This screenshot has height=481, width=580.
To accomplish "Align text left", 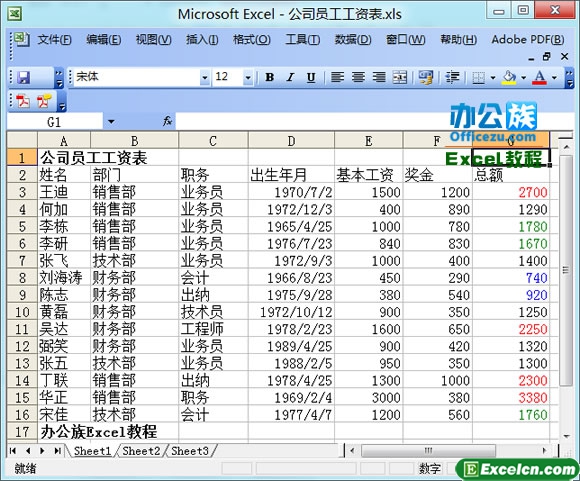I will coord(337,77).
